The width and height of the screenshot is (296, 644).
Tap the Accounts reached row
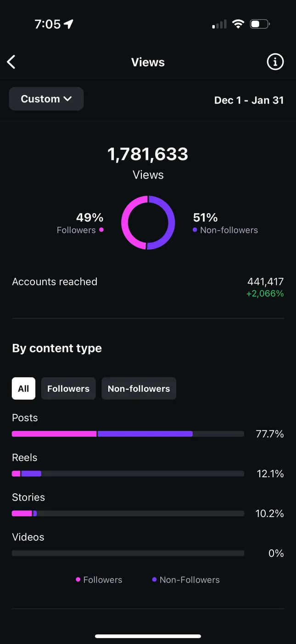coord(148,287)
